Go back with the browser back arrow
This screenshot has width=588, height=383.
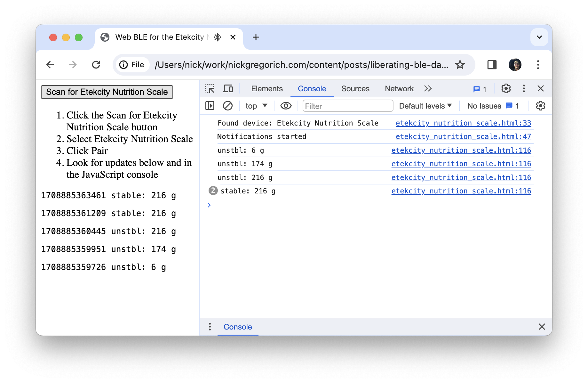point(50,65)
